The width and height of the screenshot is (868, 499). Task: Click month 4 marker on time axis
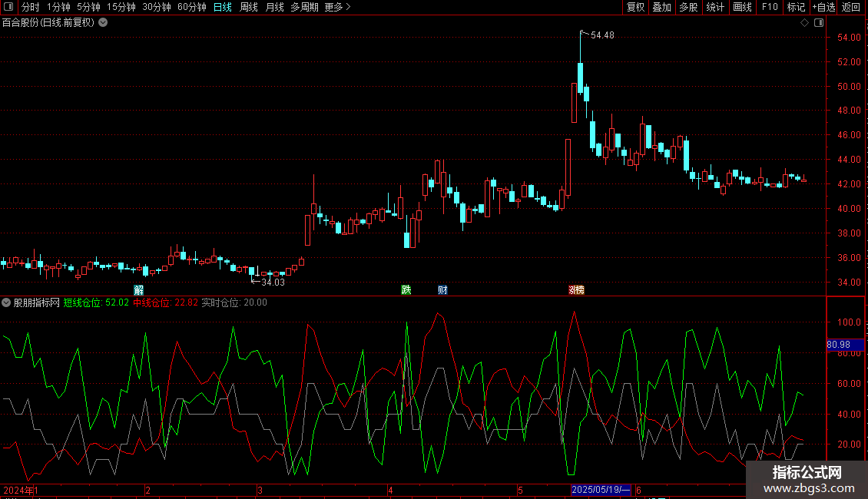tap(390, 490)
